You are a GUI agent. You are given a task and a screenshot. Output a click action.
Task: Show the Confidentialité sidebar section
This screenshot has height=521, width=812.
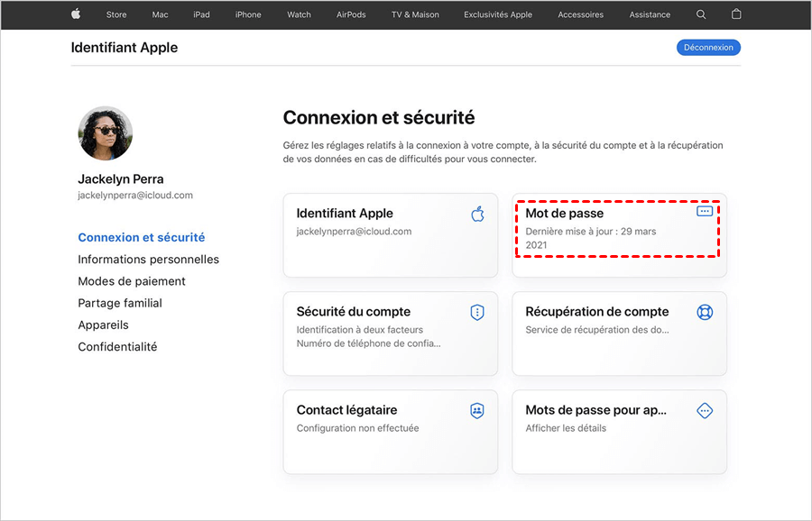coord(117,347)
